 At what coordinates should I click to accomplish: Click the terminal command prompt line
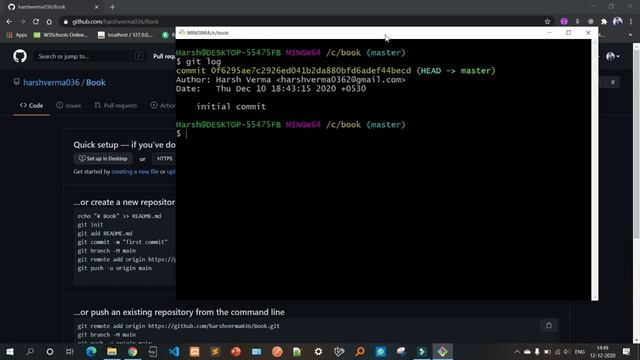coord(182,134)
